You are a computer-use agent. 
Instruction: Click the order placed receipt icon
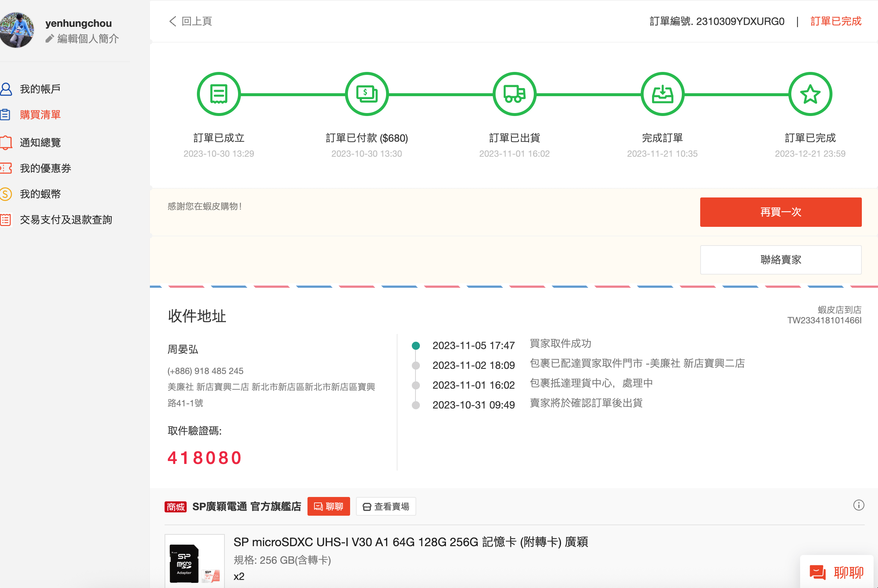[x=219, y=94]
